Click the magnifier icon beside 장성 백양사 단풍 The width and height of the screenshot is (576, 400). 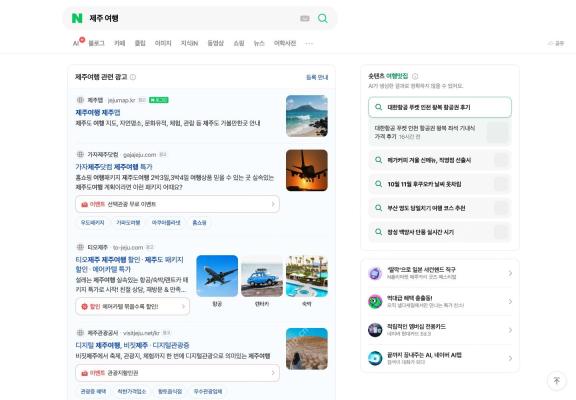coord(378,232)
